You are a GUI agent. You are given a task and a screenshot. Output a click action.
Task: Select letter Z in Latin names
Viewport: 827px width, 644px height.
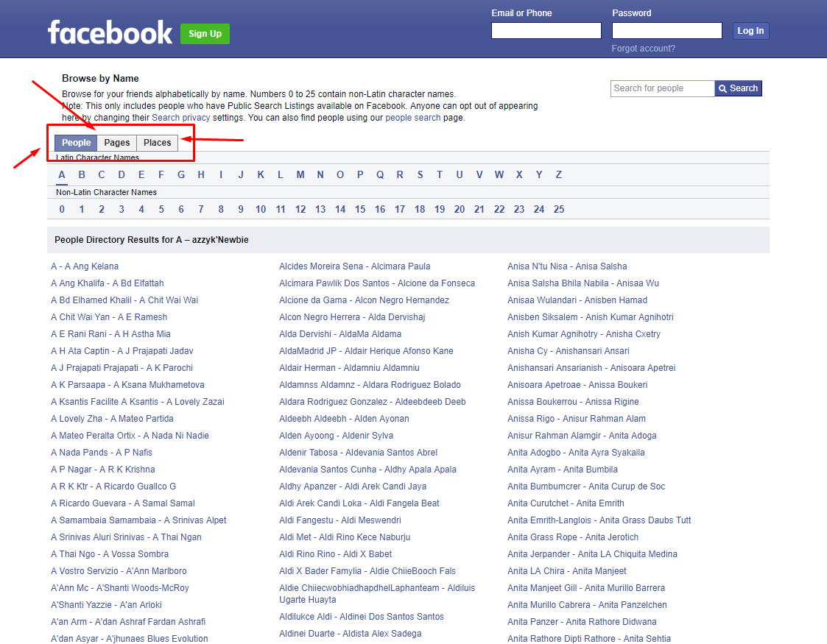coord(558,175)
